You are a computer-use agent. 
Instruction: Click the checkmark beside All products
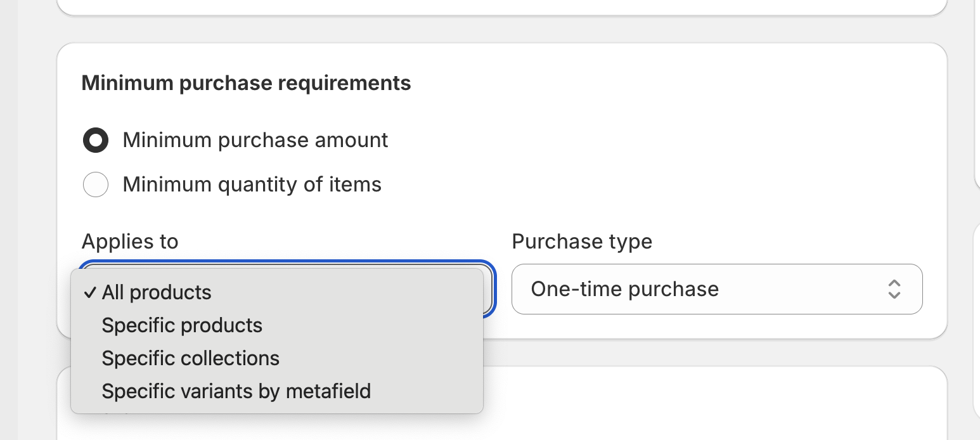pos(91,292)
